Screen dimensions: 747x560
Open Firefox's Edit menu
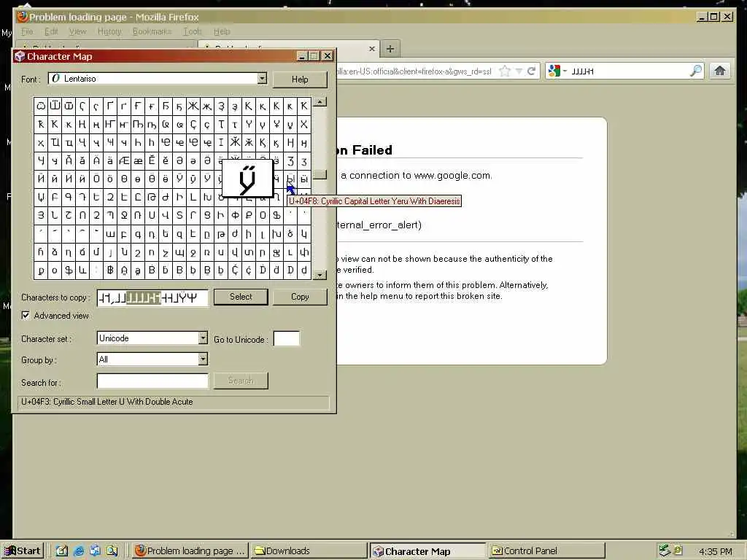(51, 31)
